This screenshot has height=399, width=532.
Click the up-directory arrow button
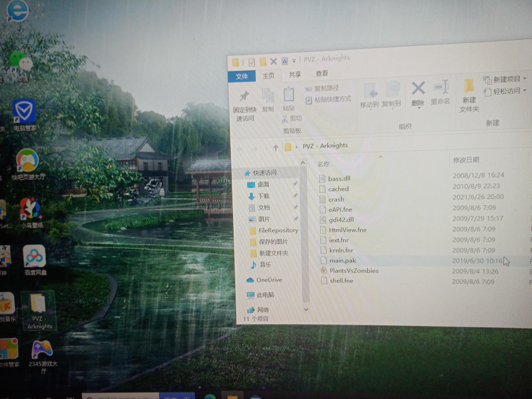pyautogui.click(x=276, y=148)
